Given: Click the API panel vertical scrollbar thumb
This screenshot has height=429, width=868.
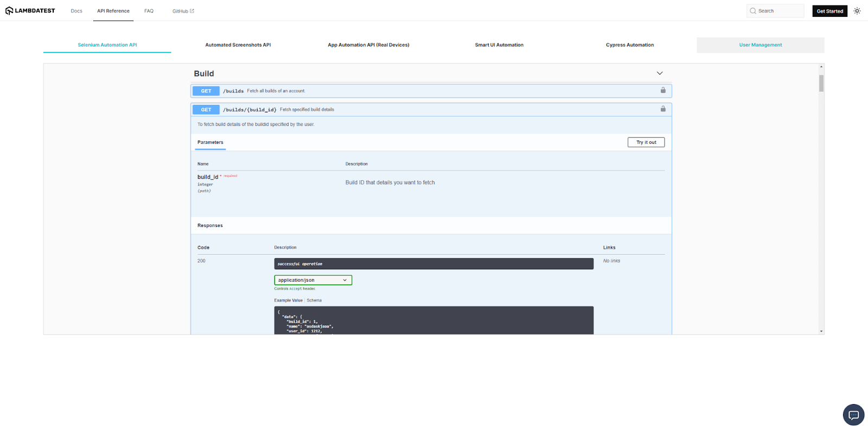Looking at the screenshot, I should pyautogui.click(x=821, y=83).
